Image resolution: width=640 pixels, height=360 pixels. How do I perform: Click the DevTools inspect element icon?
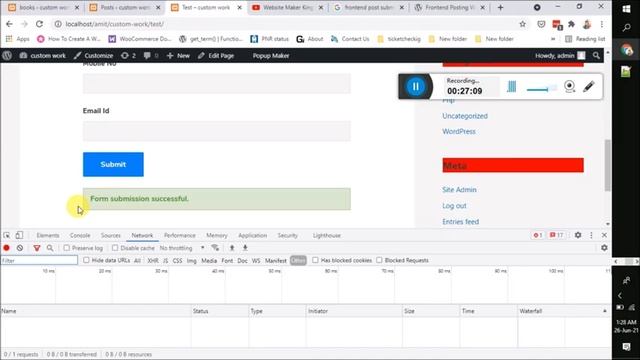click(x=7, y=236)
